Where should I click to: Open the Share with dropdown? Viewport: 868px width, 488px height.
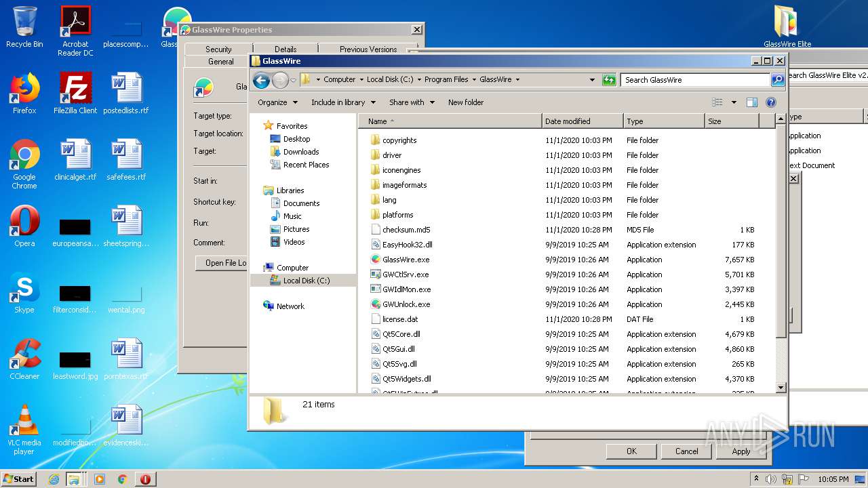412,102
